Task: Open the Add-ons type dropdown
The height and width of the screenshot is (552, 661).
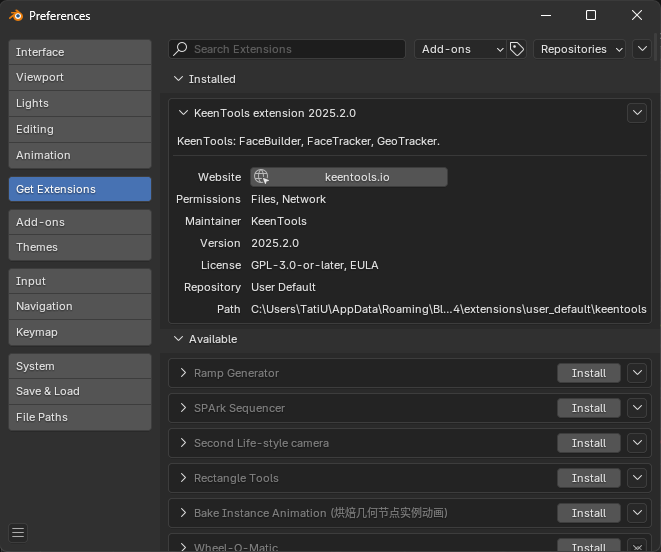Action: click(460, 49)
